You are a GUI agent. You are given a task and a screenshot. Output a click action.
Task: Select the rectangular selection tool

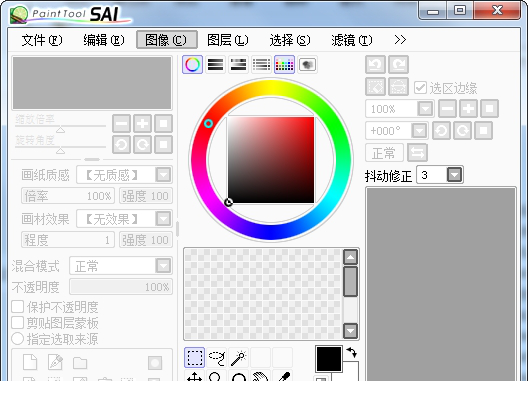coord(194,358)
